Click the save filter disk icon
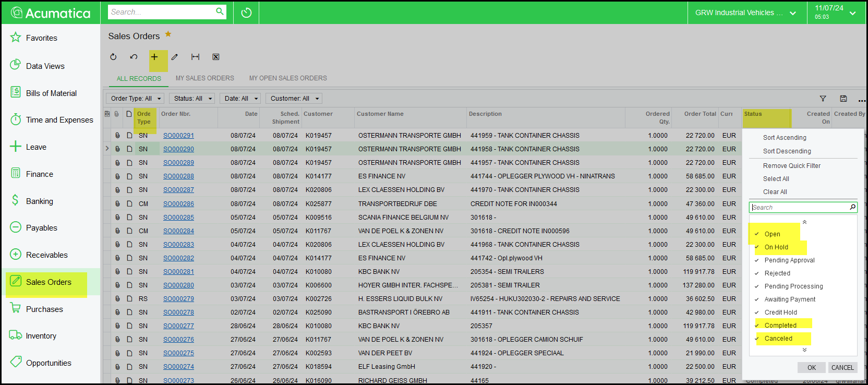Screen dimensions: 868x385 (x=843, y=99)
